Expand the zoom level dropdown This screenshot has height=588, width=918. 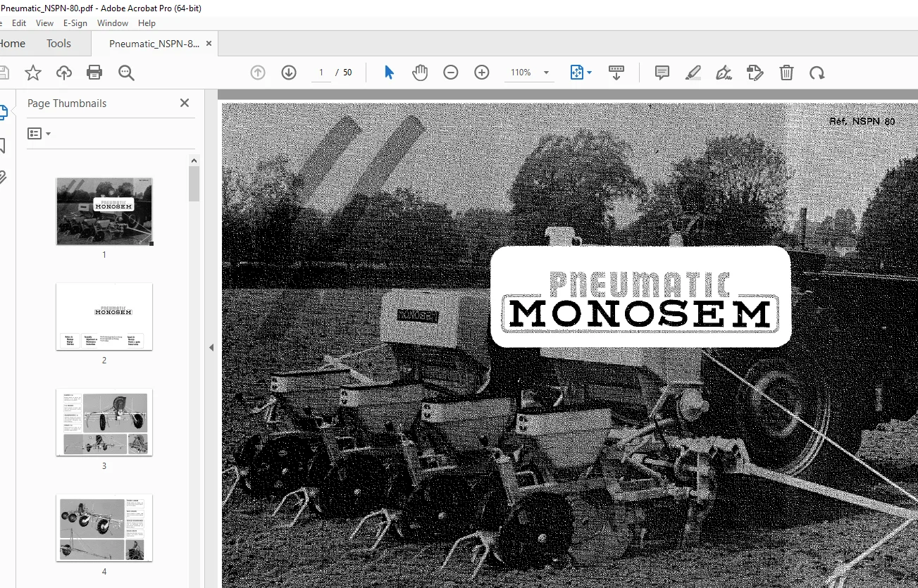pos(546,73)
